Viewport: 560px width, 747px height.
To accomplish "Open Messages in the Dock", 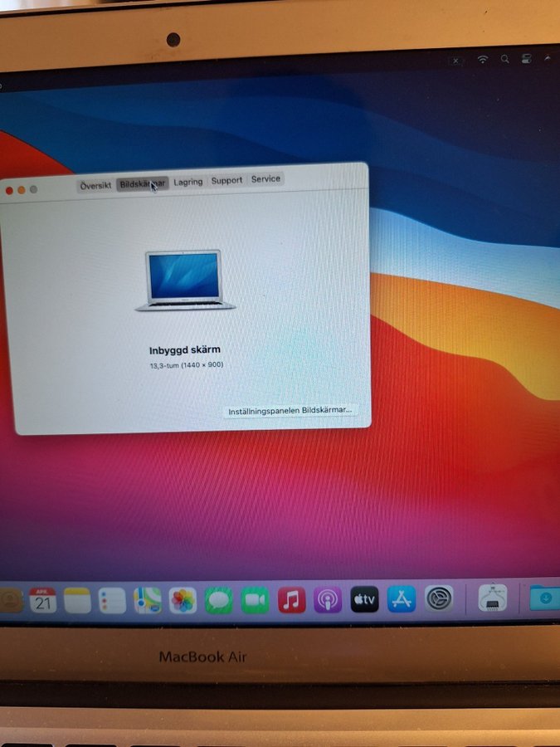I will pyautogui.click(x=219, y=601).
